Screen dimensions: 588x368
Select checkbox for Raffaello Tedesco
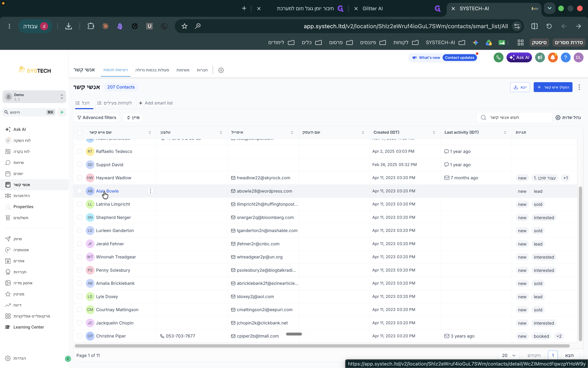click(80, 151)
